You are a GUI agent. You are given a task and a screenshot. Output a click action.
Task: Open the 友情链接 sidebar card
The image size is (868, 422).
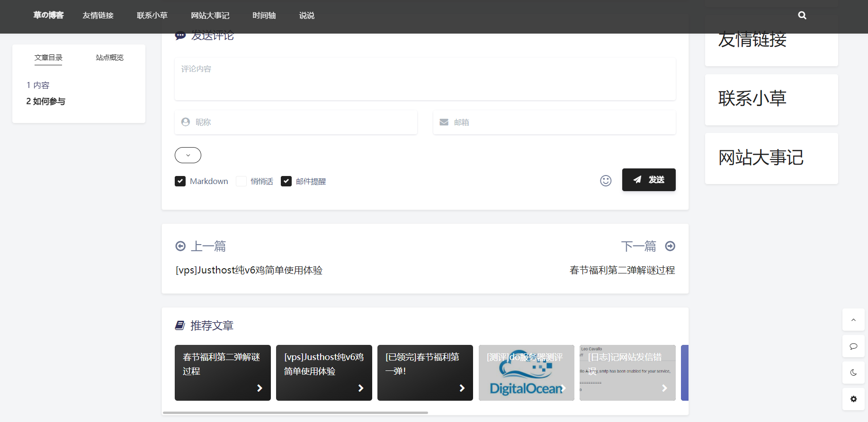[771, 40]
